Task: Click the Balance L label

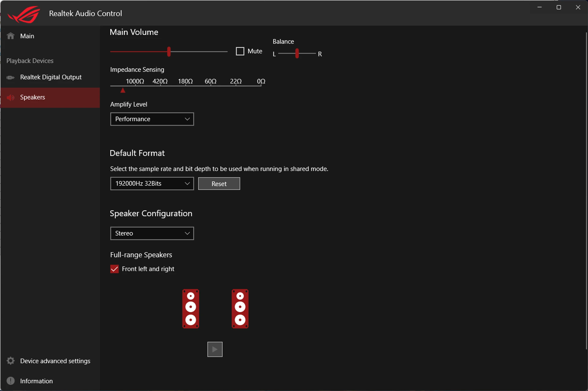Action: [x=274, y=54]
